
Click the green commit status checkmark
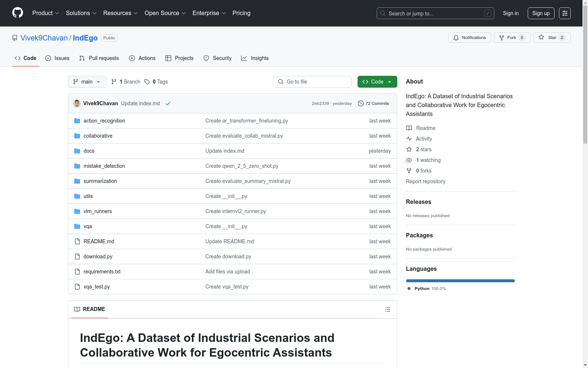click(168, 103)
